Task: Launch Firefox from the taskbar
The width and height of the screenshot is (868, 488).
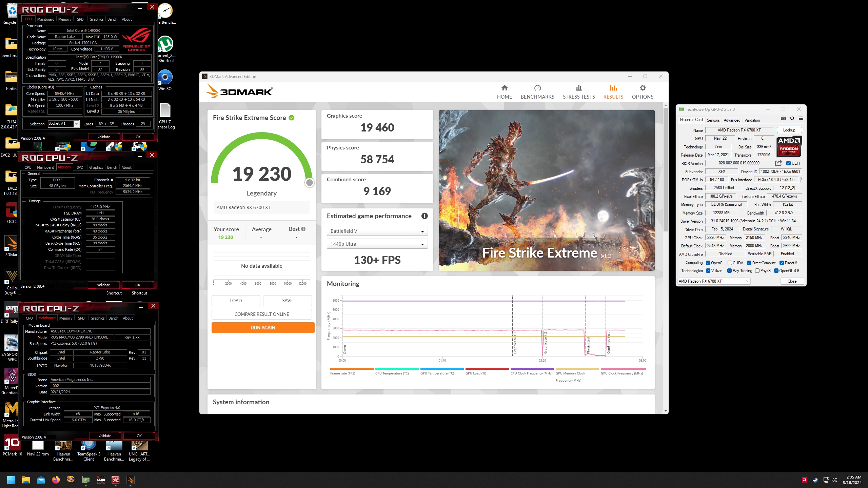Action: pos(56,480)
